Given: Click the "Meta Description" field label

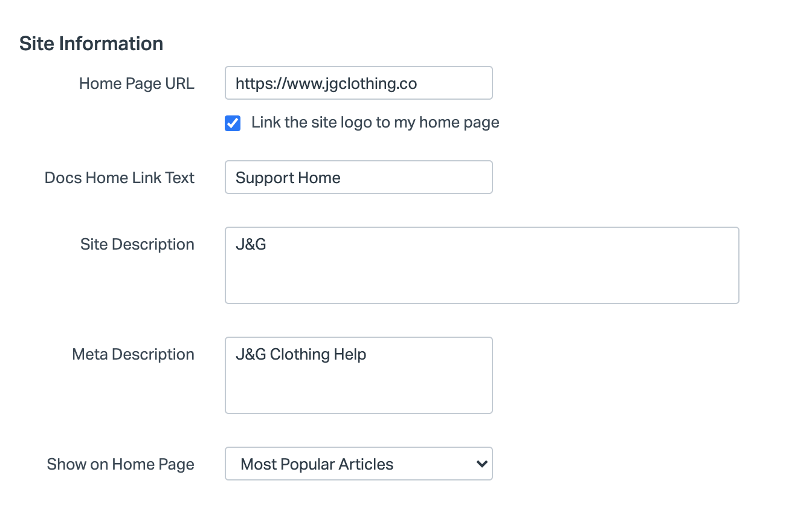Looking at the screenshot, I should tap(133, 354).
